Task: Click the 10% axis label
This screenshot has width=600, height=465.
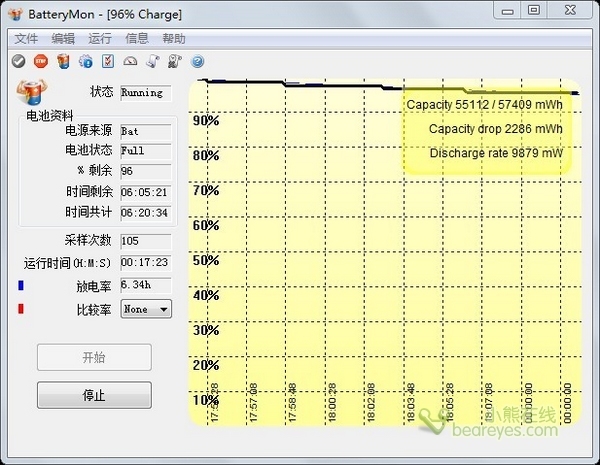Action: click(x=206, y=400)
